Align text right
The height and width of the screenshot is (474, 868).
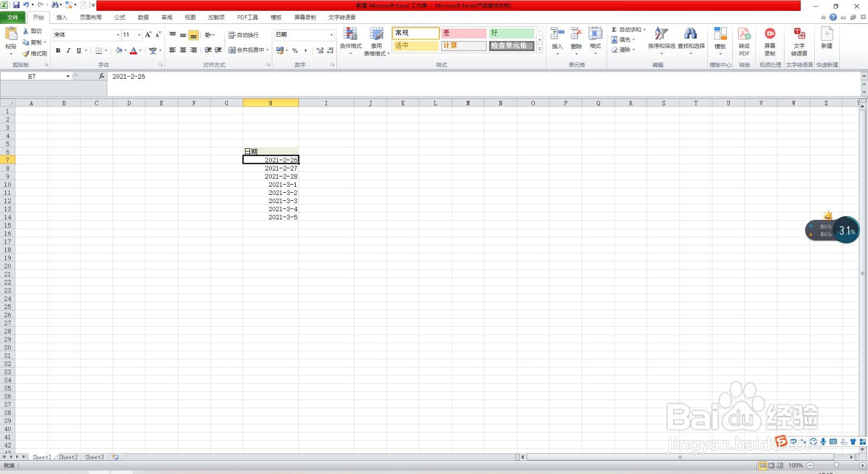click(193, 50)
